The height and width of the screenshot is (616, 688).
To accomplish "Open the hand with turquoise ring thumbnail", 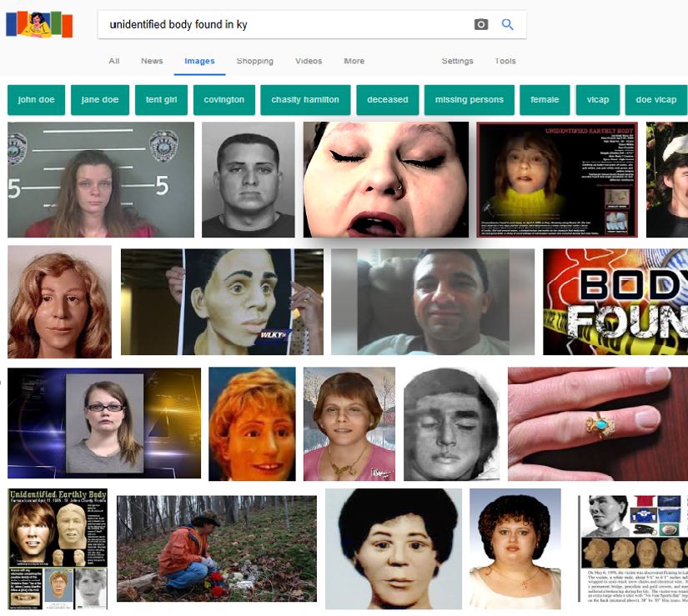I will pos(598,424).
